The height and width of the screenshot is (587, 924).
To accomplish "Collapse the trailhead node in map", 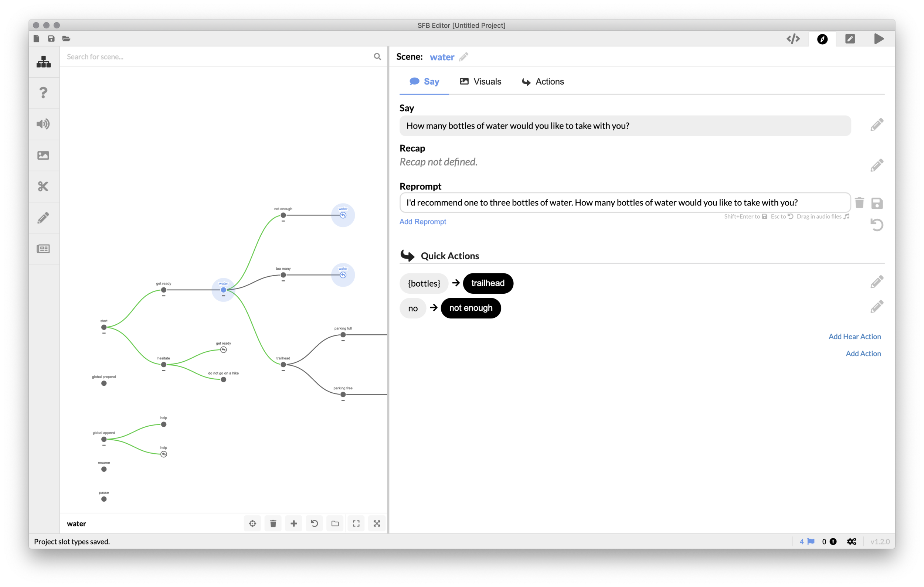I will click(283, 371).
